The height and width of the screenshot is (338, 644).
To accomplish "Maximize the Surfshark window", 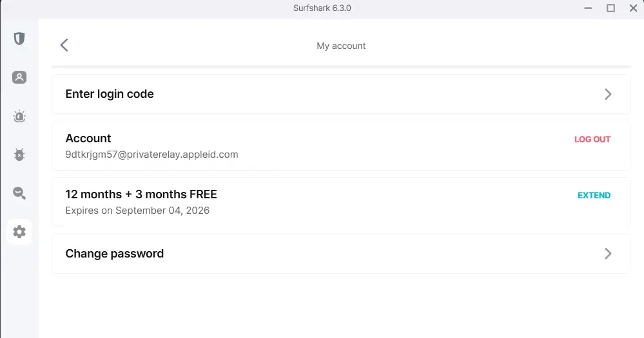I will (x=610, y=8).
